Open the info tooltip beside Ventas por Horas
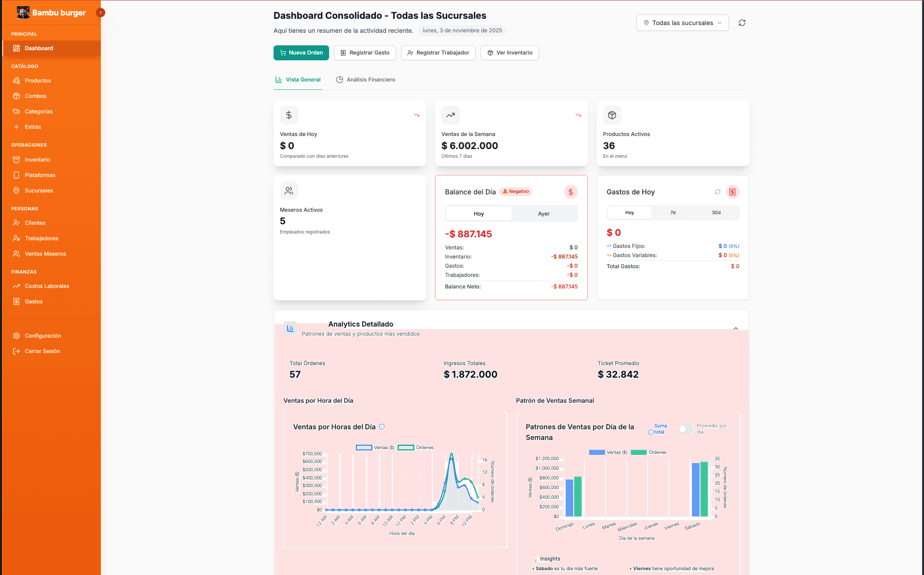The height and width of the screenshot is (575, 924). click(x=383, y=426)
